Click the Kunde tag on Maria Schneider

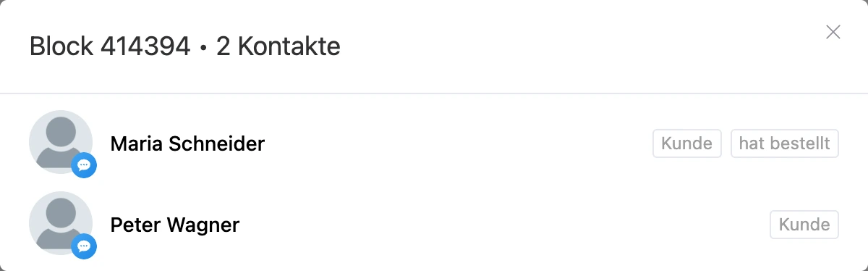pos(687,143)
